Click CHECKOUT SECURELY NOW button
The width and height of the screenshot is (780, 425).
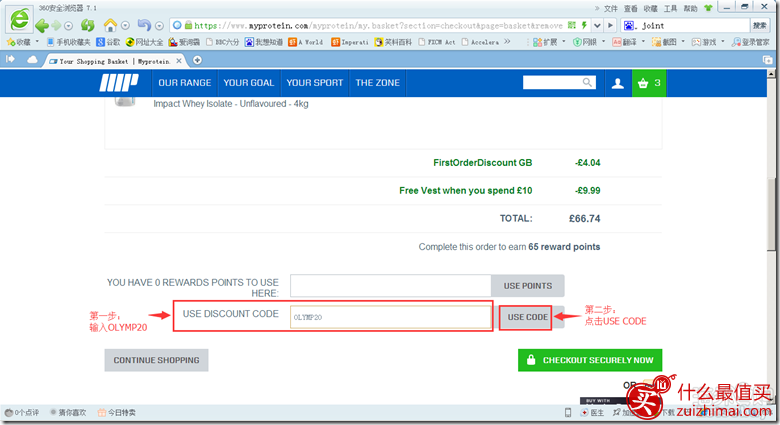(x=590, y=360)
